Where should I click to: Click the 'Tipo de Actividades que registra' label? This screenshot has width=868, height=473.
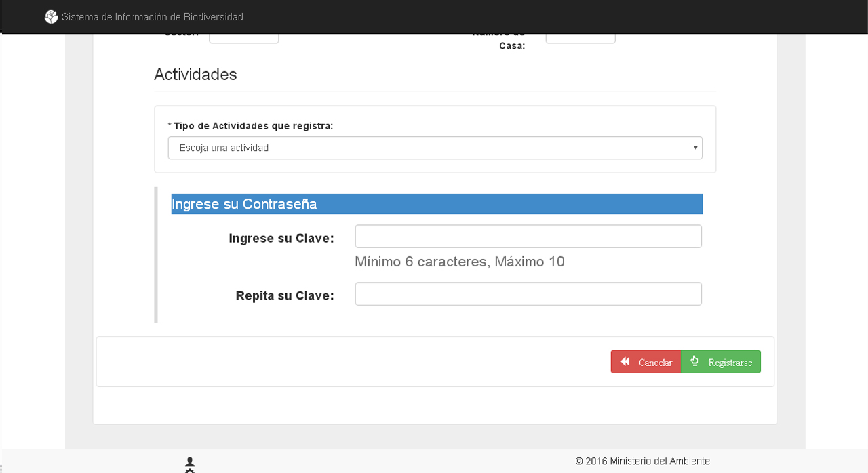pyautogui.click(x=253, y=126)
